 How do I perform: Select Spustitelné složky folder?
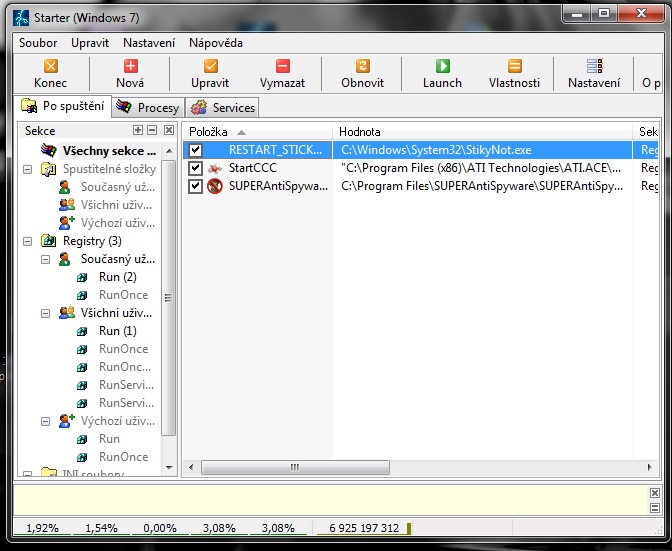pos(109,169)
